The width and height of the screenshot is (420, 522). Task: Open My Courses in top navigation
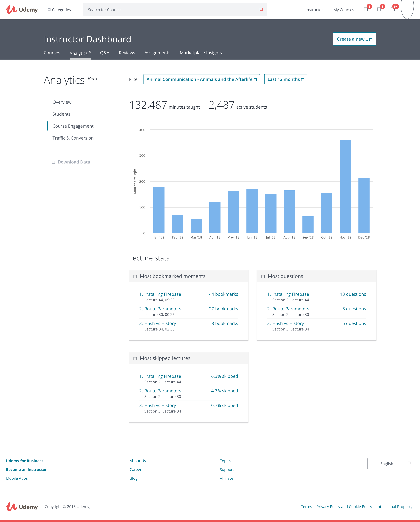(344, 10)
